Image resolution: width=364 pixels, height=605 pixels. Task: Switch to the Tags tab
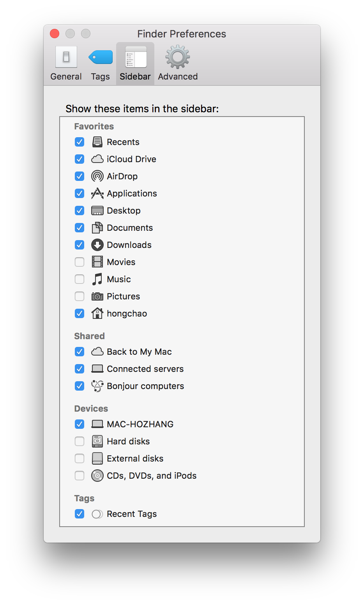[100, 62]
